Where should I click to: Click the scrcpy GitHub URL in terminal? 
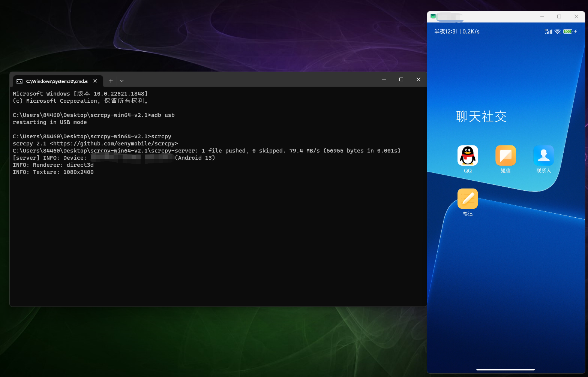coord(114,144)
